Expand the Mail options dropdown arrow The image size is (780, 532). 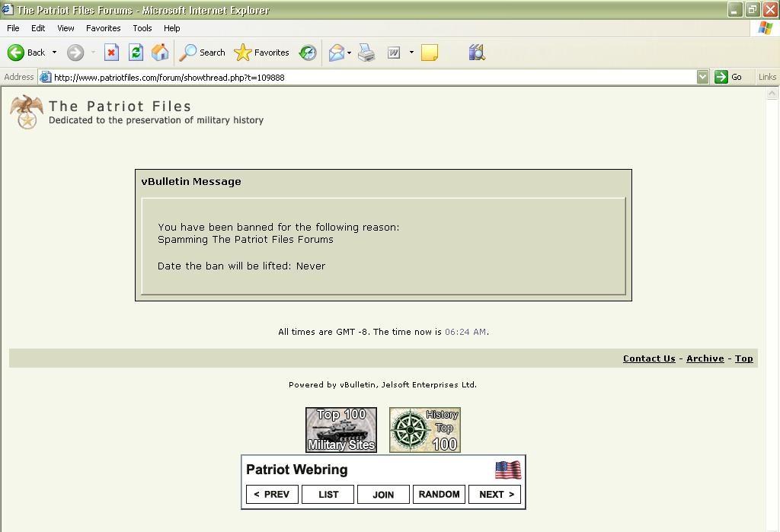[349, 53]
